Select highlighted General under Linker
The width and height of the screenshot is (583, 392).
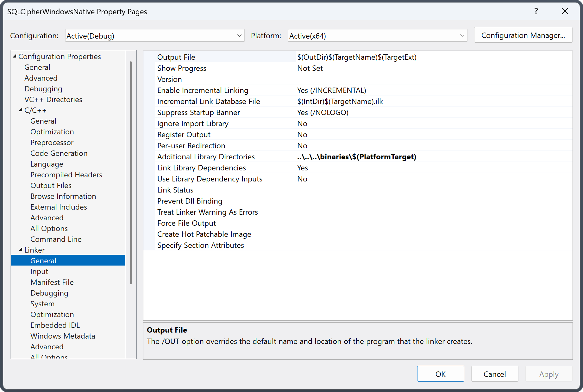(x=68, y=260)
